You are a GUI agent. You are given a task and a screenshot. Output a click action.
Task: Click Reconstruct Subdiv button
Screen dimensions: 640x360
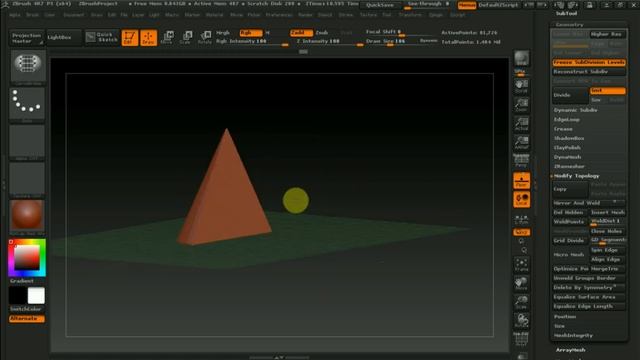click(589, 72)
